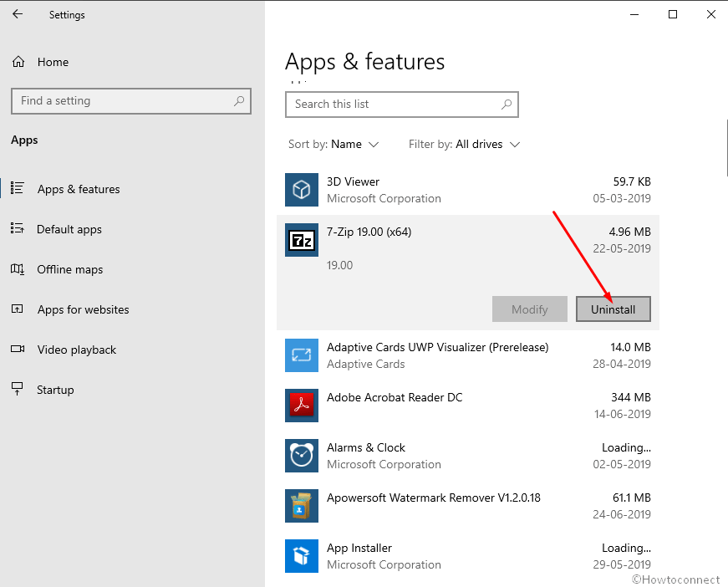Viewport: 728px width, 587px height.
Task: Open Startup apps settings
Action: pyautogui.click(x=55, y=390)
